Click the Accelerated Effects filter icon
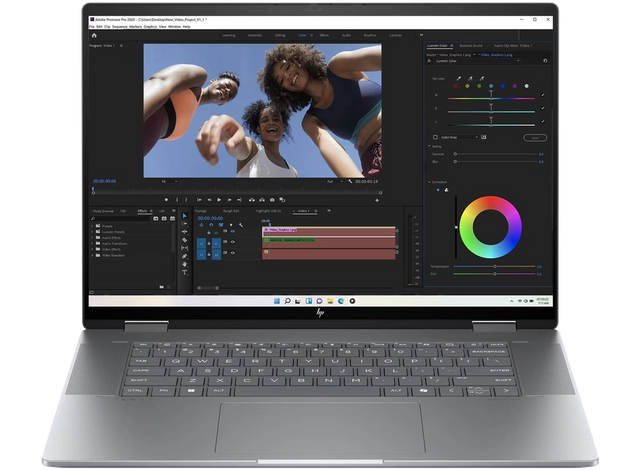 pyautogui.click(x=156, y=219)
